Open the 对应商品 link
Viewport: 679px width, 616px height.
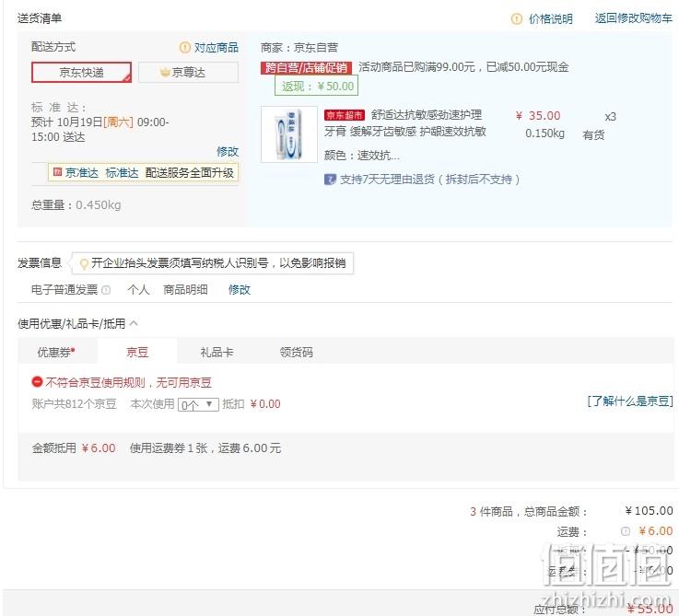[x=217, y=47]
